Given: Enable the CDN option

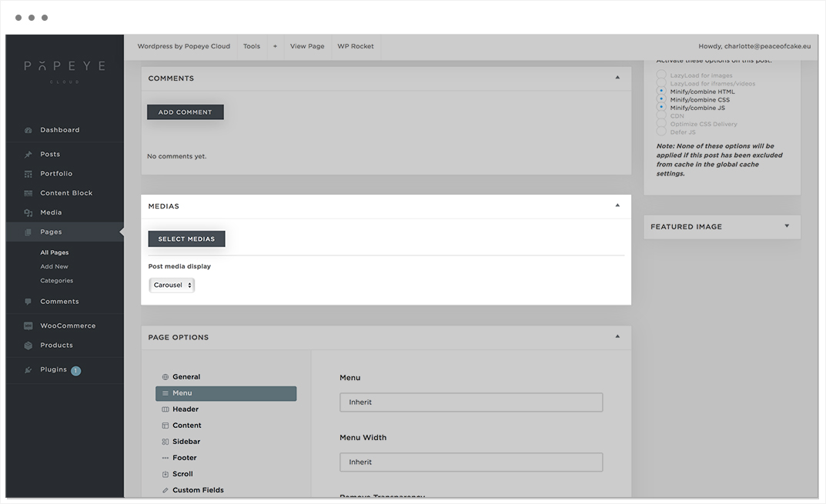Looking at the screenshot, I should pos(661,115).
